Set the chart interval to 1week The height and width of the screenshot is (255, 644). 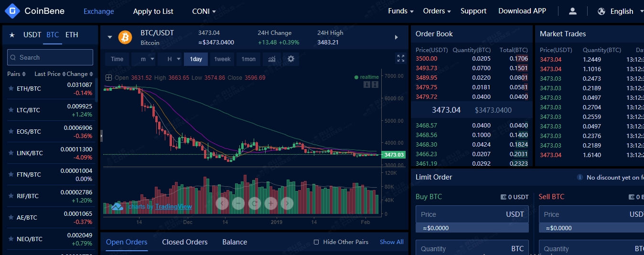click(x=222, y=59)
